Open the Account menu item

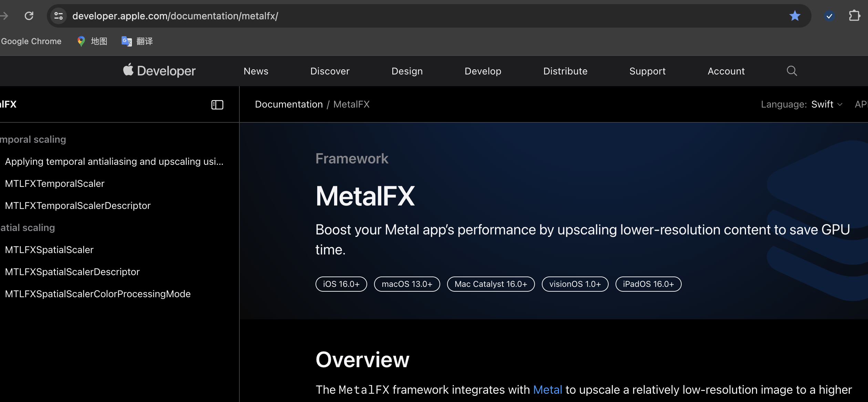click(726, 71)
